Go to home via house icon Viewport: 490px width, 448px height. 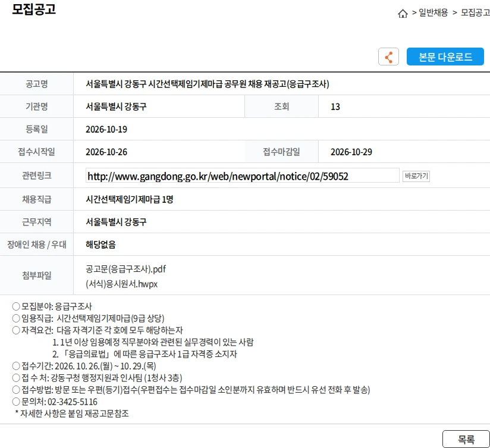[403, 14]
